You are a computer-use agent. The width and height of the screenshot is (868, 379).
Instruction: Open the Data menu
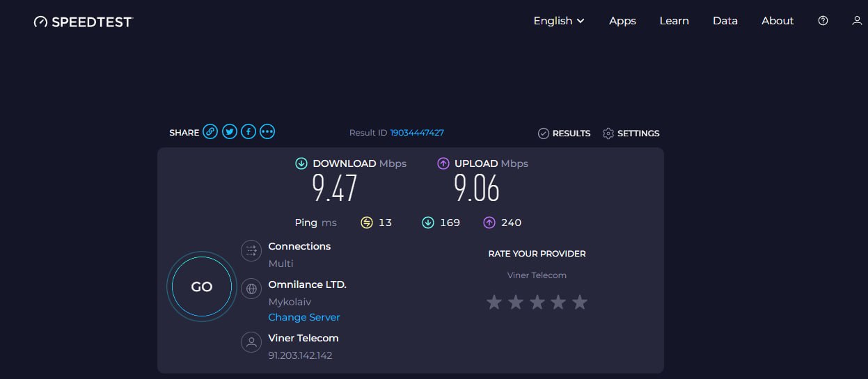(x=725, y=21)
